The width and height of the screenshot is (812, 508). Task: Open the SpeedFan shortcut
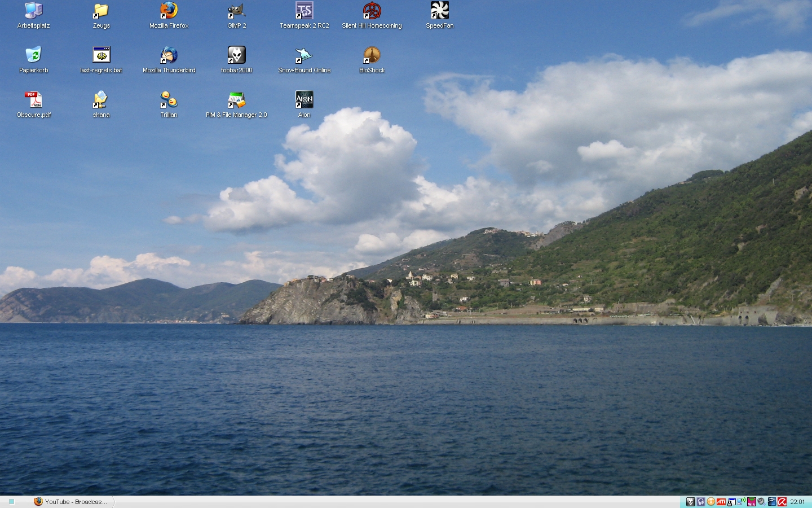pyautogui.click(x=439, y=11)
